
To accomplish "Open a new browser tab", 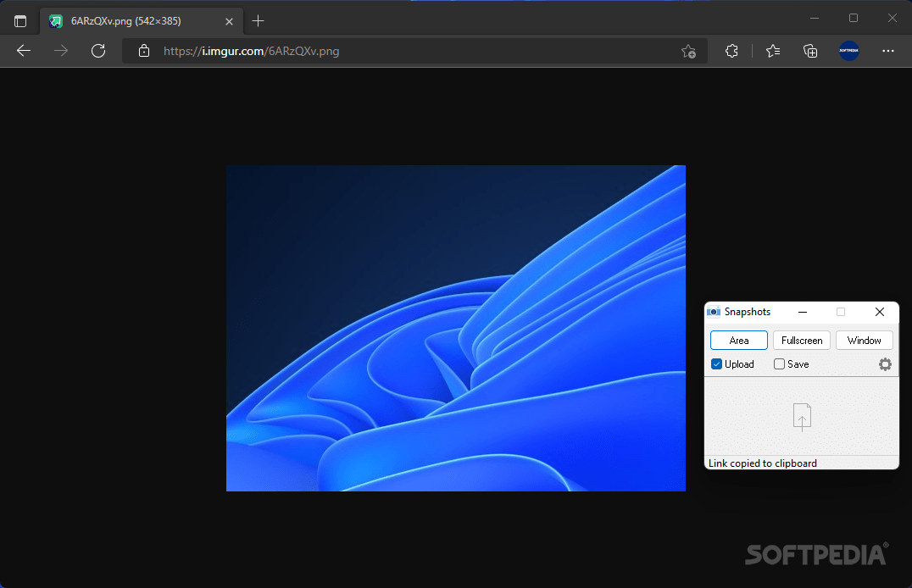I will (x=259, y=21).
